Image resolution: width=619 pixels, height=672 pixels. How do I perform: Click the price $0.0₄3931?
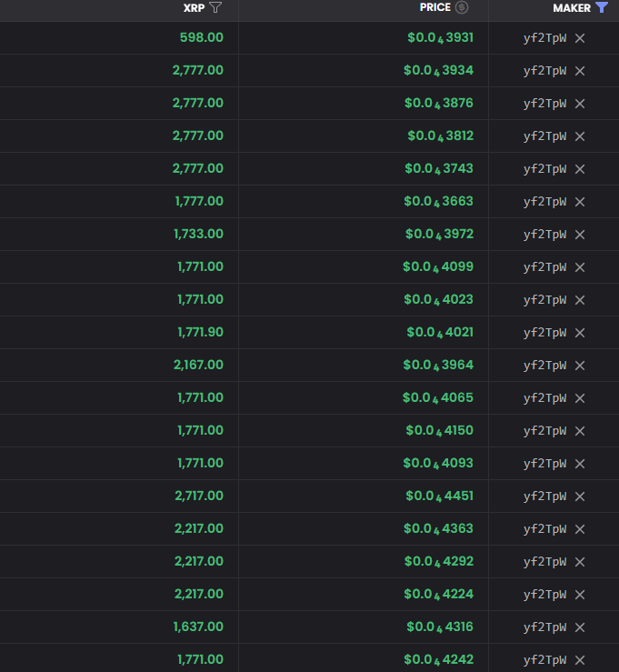[440, 37]
